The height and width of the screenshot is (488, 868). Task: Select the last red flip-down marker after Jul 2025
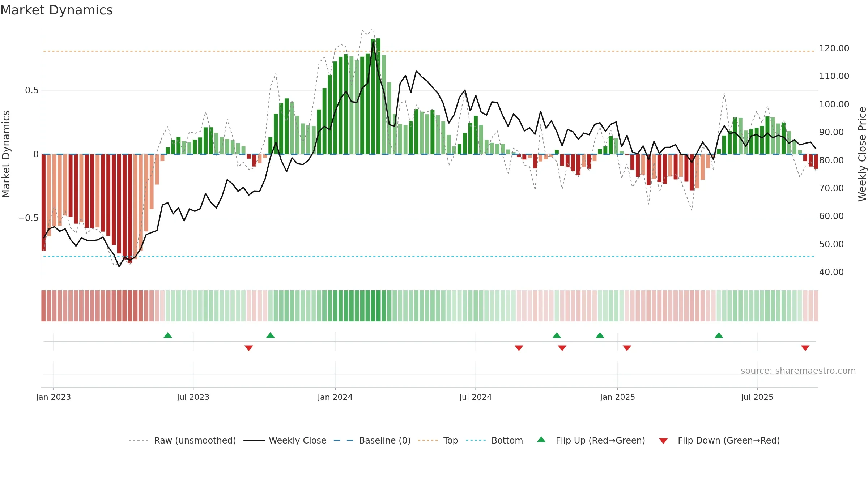[x=805, y=348]
